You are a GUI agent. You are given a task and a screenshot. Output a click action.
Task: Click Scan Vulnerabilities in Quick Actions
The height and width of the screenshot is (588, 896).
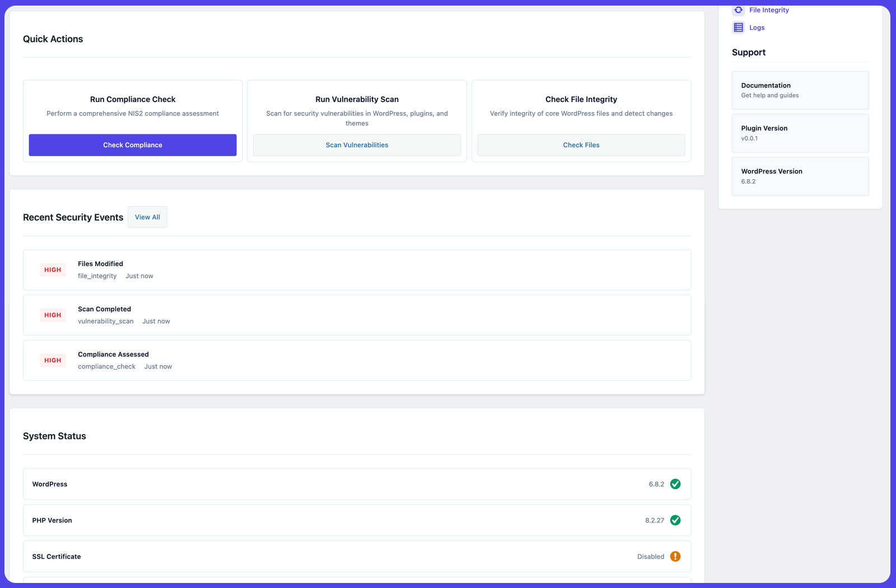[x=357, y=144]
